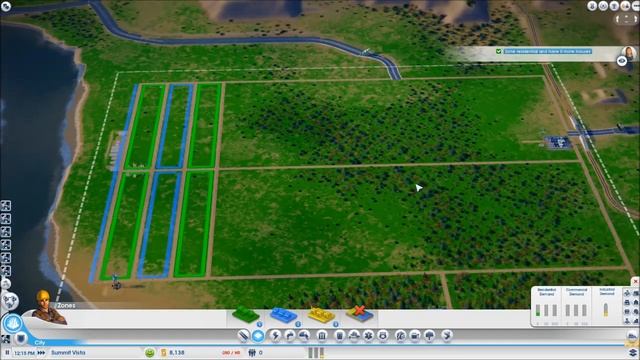Click first commercial demand bar
The width and height of the screenshot is (640, 360).
[x=568, y=311]
